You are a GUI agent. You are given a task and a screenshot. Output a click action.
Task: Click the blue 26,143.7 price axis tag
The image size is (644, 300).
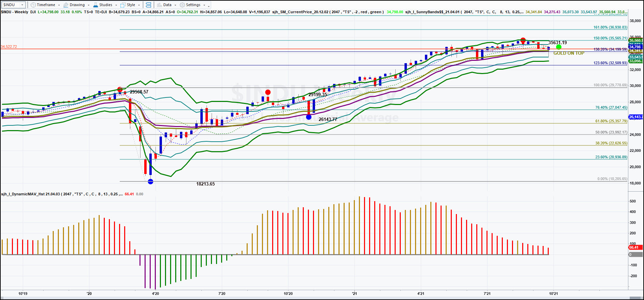click(635, 117)
